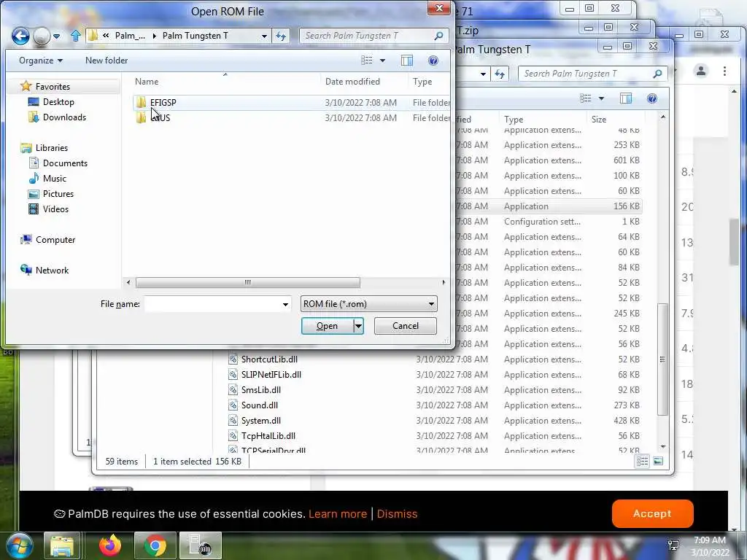
Task: Open view dropdown arrow in background Explorer window
Action: coord(601,98)
